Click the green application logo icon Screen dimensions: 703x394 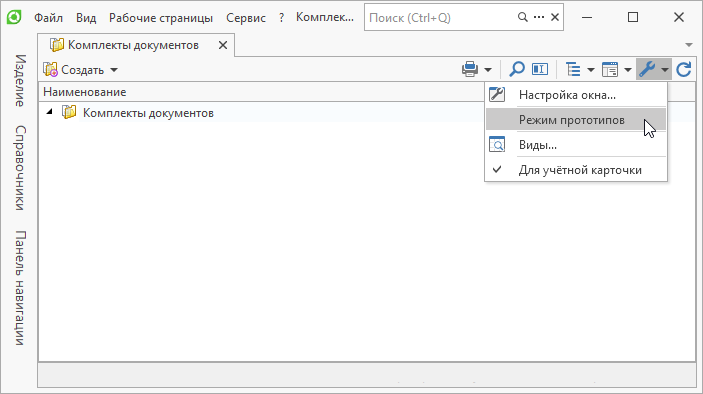coord(14,17)
